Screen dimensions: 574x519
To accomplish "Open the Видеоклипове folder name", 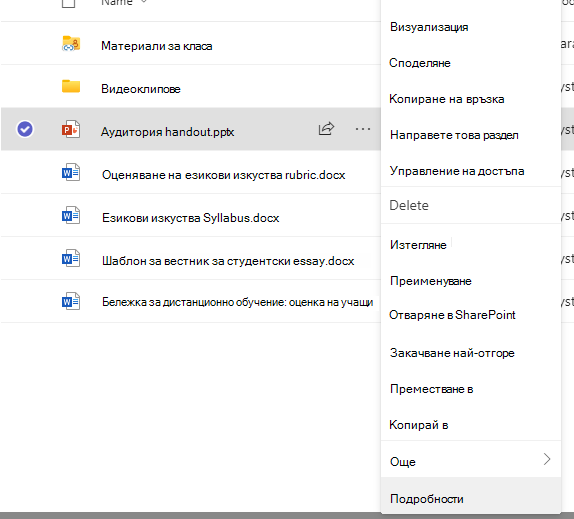I will pyautogui.click(x=141, y=89).
